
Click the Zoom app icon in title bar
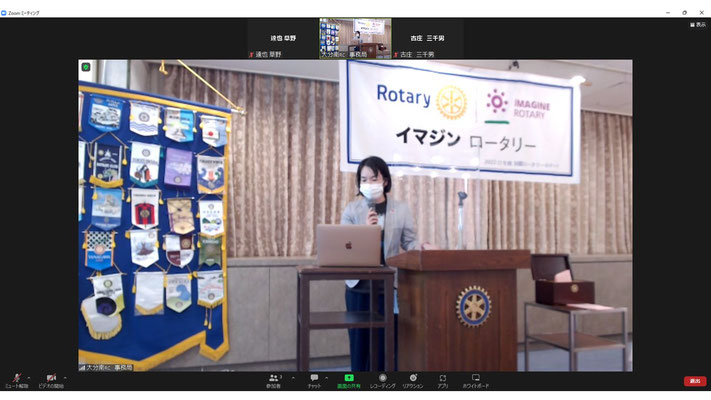click(x=4, y=13)
